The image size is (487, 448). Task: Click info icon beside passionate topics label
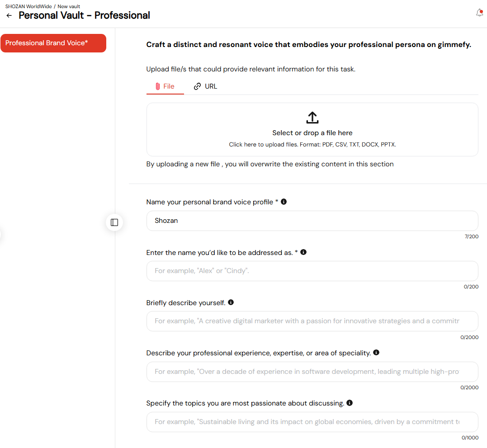click(350, 403)
